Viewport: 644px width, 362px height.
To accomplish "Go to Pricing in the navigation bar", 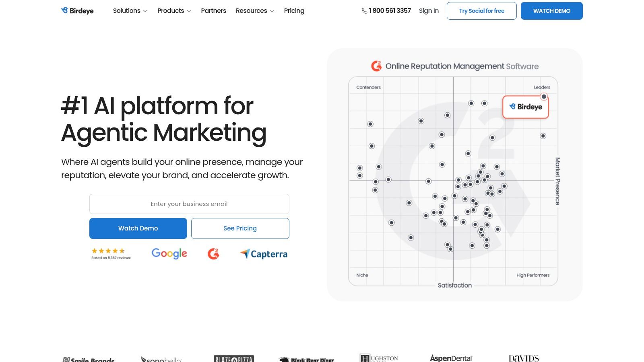I will [x=294, y=11].
